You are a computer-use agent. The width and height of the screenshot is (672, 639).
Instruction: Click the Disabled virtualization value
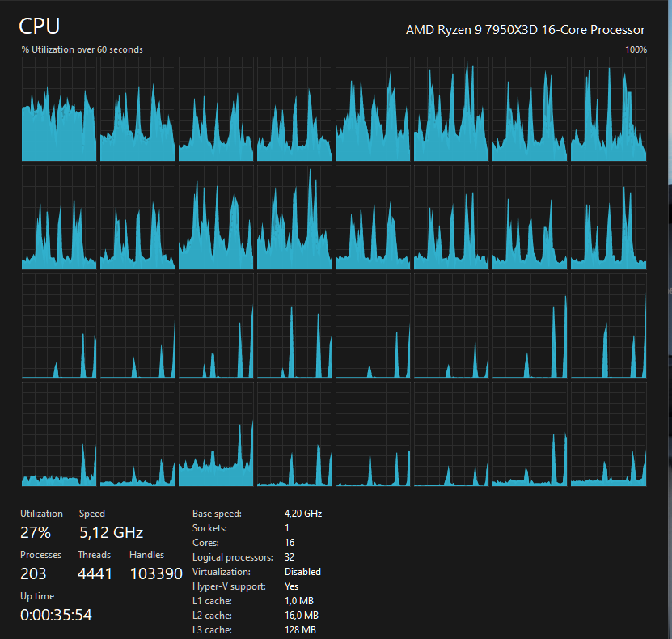point(302,572)
